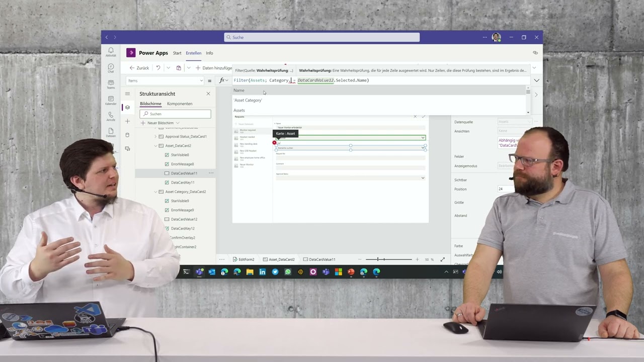The image size is (644, 362).
Task: Collapse the Asset Category_DataCard2 tree node
Action: click(155, 192)
